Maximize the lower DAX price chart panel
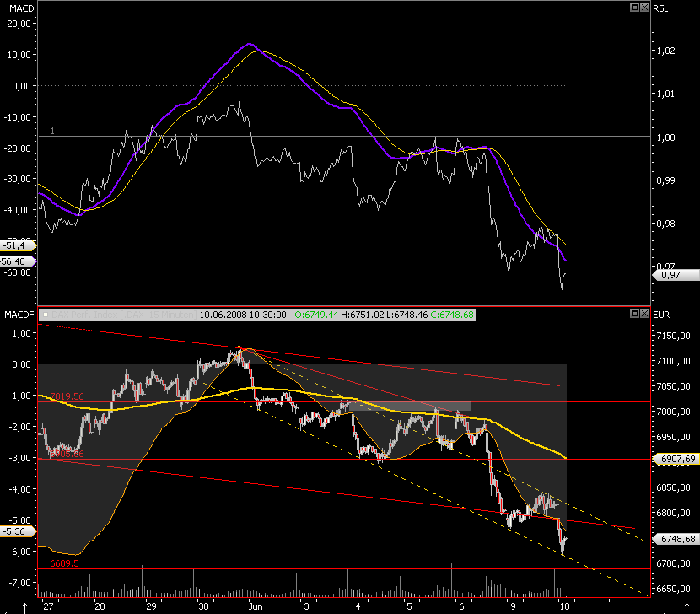700x614 pixels. tap(634, 314)
